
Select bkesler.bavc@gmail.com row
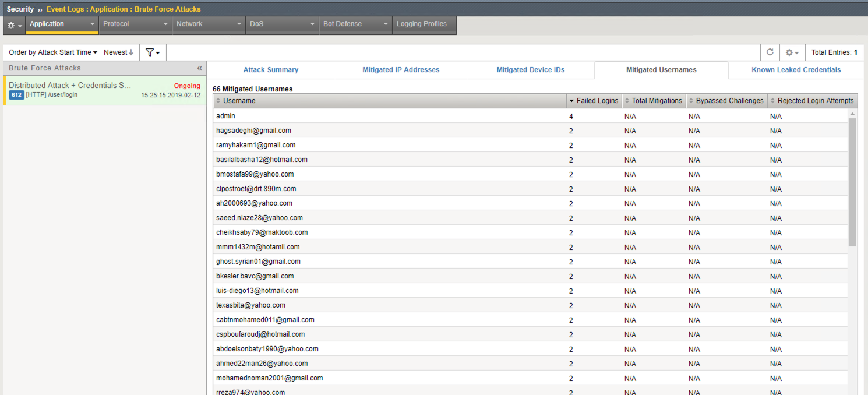tap(530, 276)
